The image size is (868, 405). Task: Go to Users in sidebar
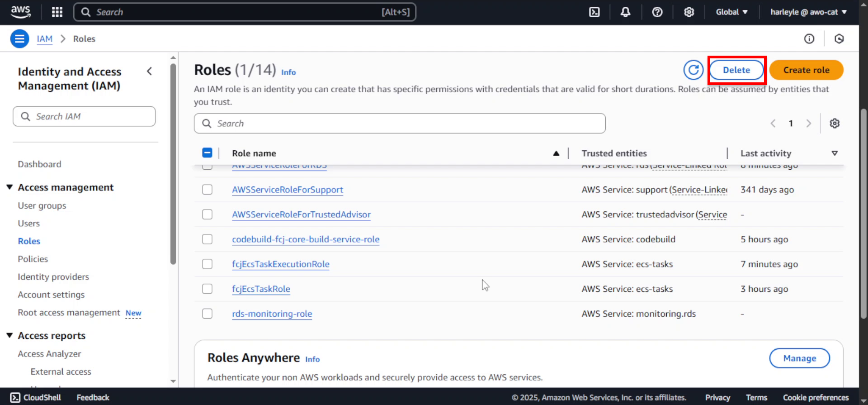[29, 224]
